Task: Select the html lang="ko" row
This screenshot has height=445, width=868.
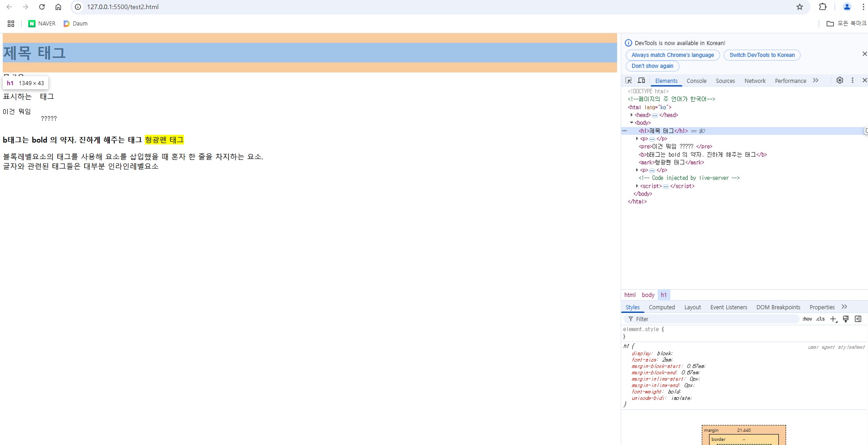Action: pos(745,107)
